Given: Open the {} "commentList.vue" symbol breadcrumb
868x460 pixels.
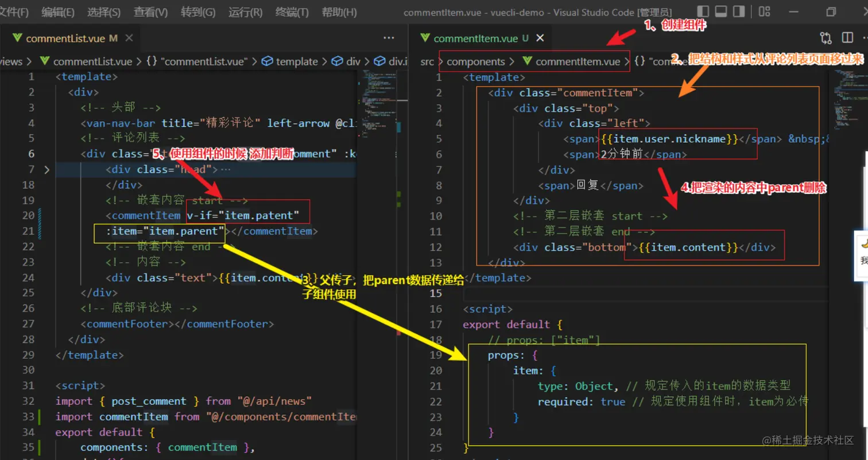Looking at the screenshot, I should click(197, 61).
